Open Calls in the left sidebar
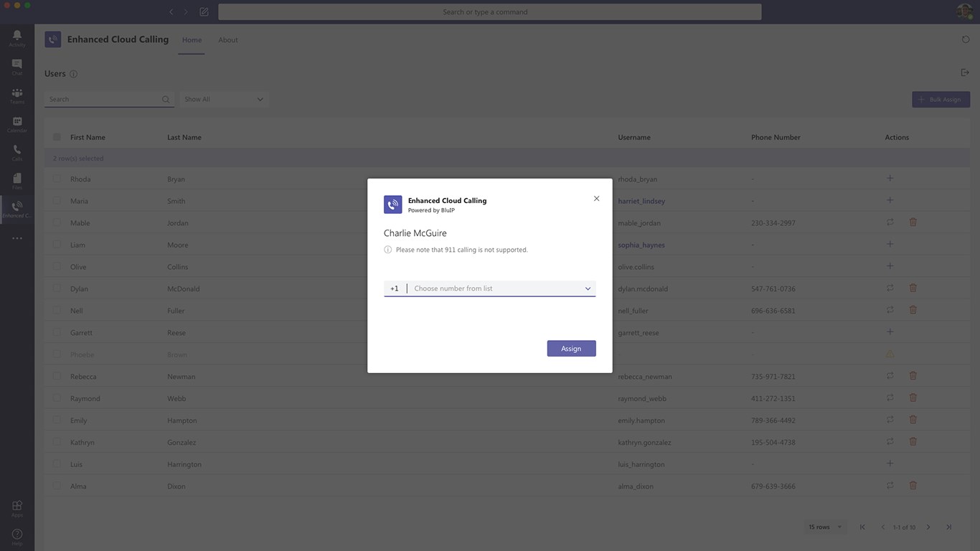980x551 pixels. (17, 153)
